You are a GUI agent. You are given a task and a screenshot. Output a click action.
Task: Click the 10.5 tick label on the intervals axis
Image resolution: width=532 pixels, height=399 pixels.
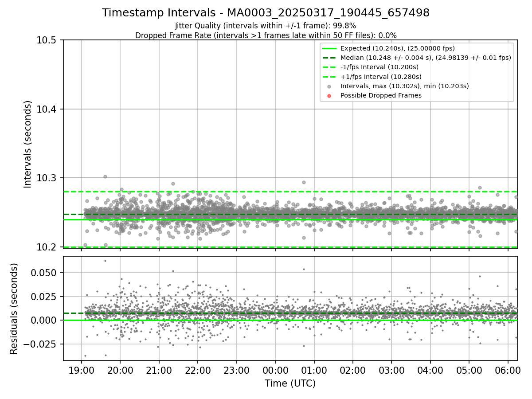click(x=47, y=40)
